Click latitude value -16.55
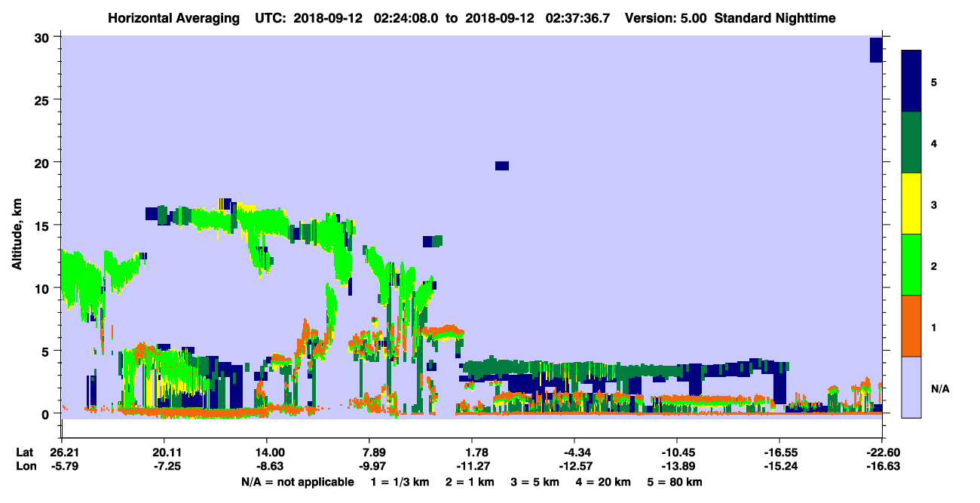The image size is (980, 503). (x=779, y=452)
